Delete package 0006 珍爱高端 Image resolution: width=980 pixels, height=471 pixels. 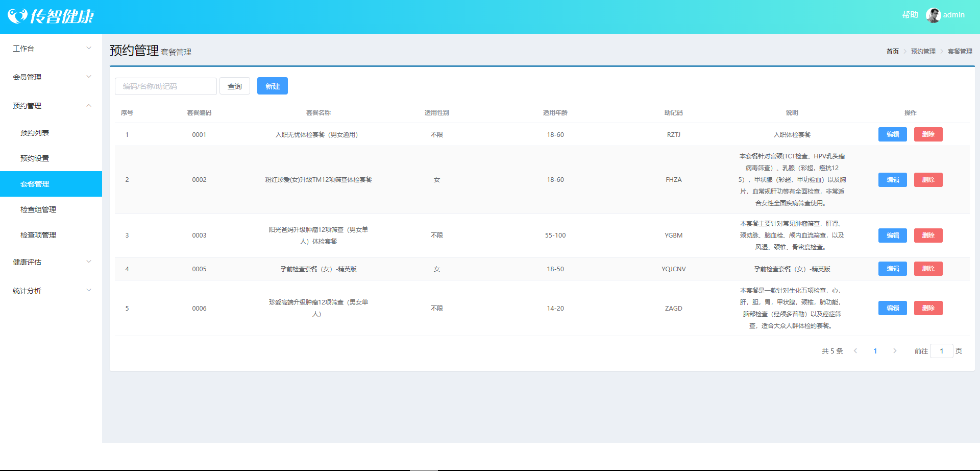[928, 308]
